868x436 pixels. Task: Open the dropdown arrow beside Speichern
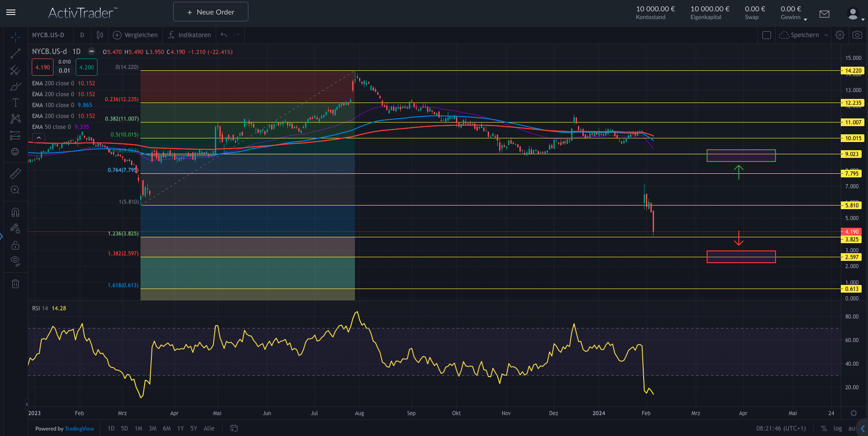point(826,35)
